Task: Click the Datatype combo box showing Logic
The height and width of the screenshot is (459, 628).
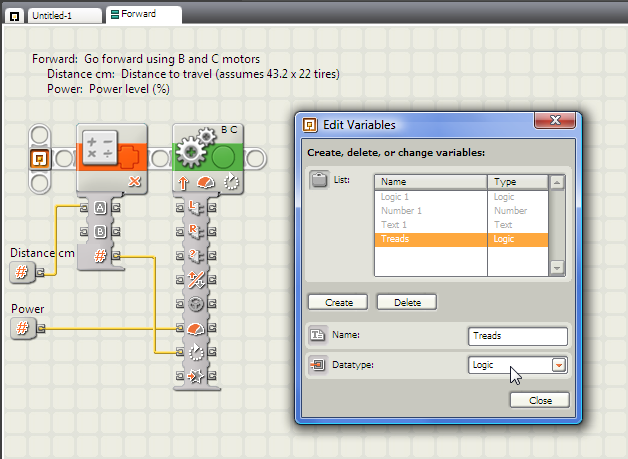Action: pyautogui.click(x=517, y=365)
